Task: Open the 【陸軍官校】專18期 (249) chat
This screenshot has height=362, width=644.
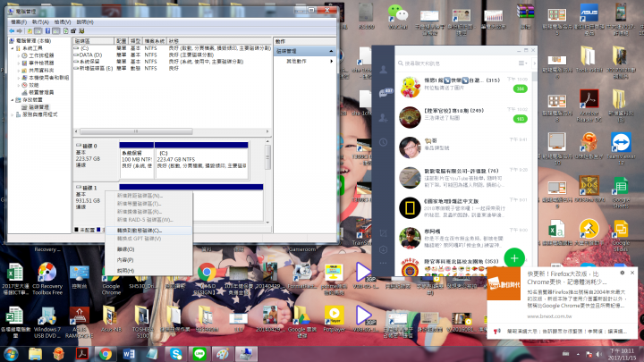Action: point(463,117)
